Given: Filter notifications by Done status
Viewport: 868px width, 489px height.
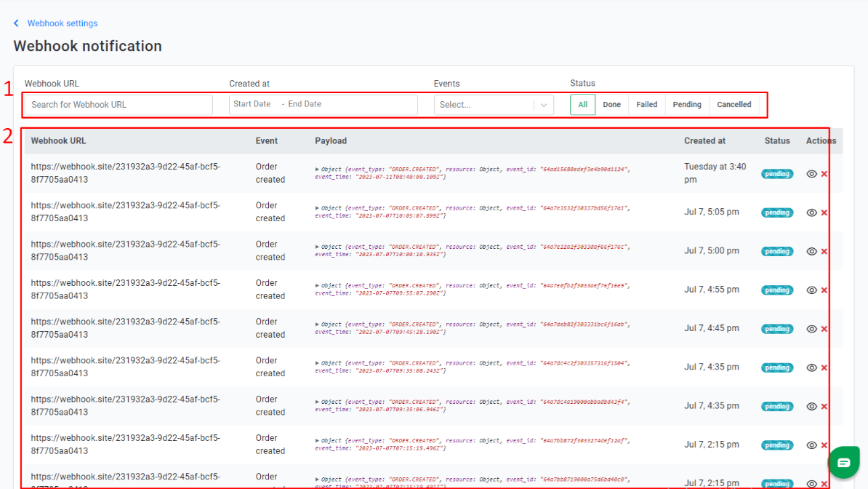Looking at the screenshot, I should point(611,105).
